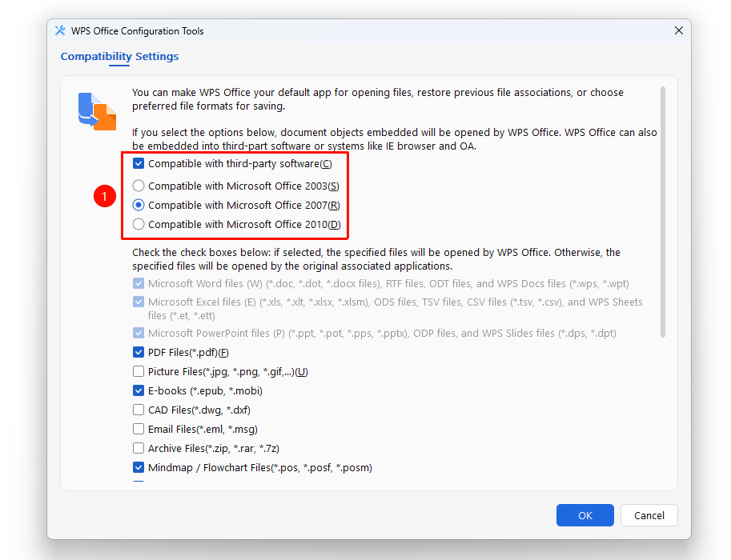731x560 pixels.
Task: Toggle the Microsoft Excel files checkbox
Action: click(139, 302)
